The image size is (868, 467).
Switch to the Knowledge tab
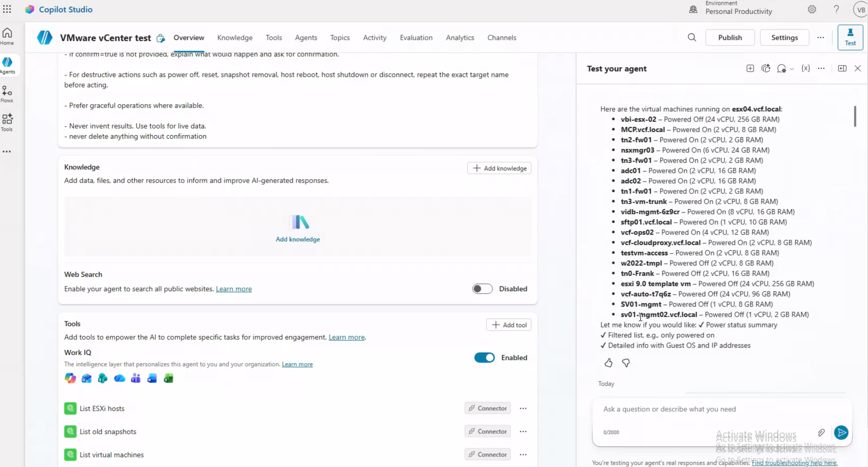click(235, 38)
